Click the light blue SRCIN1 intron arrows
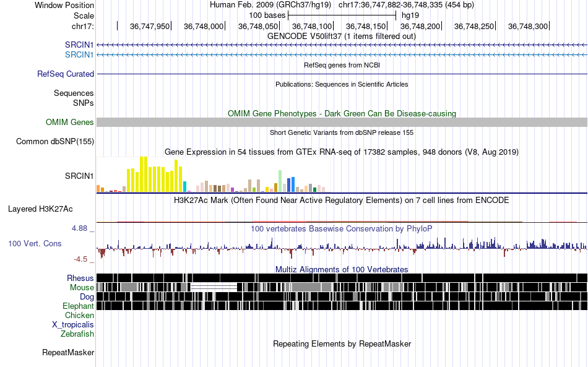The image size is (588, 367). point(342,55)
